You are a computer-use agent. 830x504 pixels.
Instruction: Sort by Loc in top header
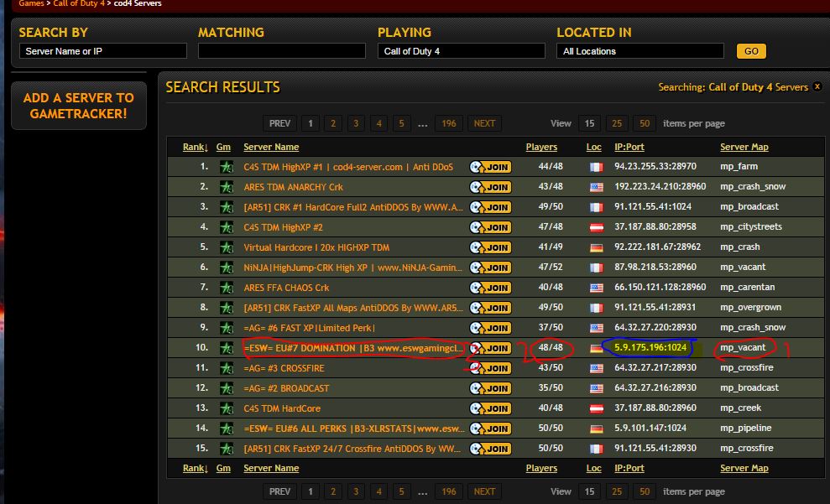click(594, 147)
